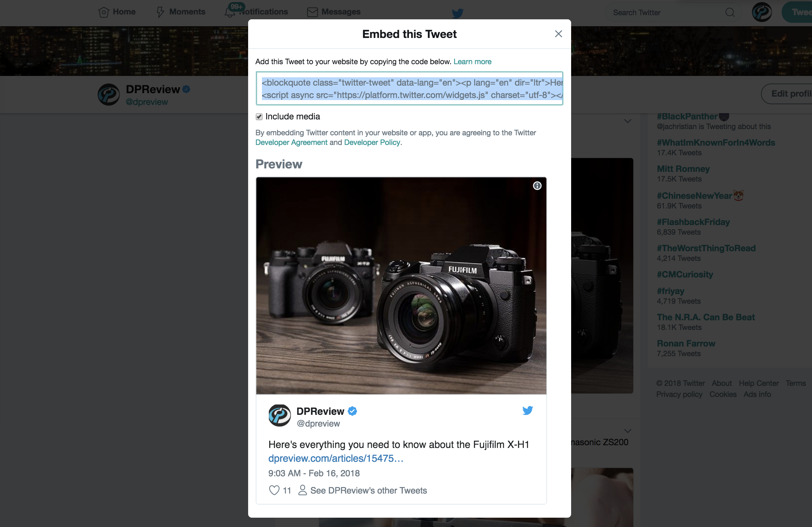
Task: Expand the first tweet's chevron menu
Action: [x=628, y=121]
